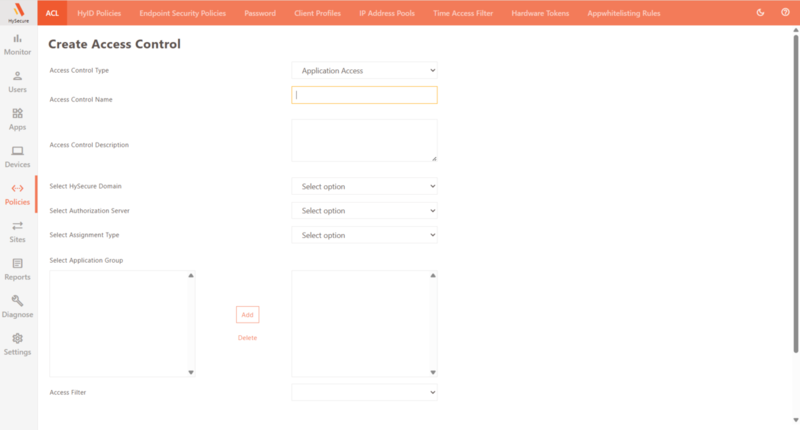Image resolution: width=800 pixels, height=430 pixels.
Task: View Reports from the sidebar
Action: [17, 270]
